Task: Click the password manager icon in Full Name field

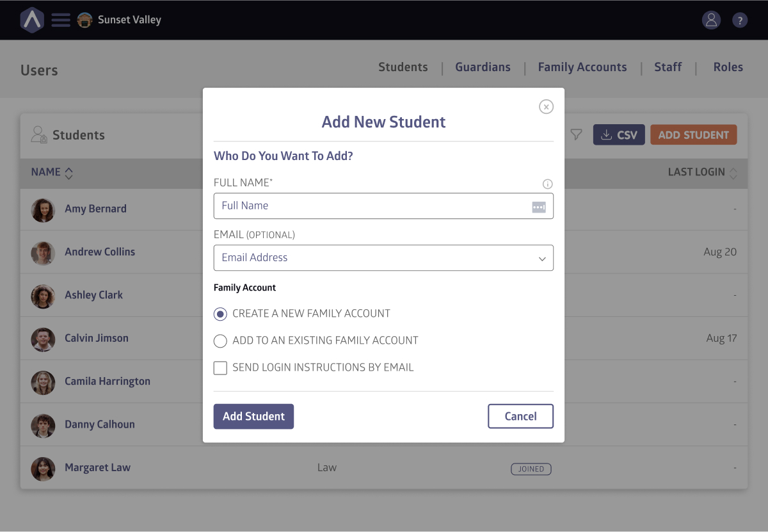Action: pos(539,207)
